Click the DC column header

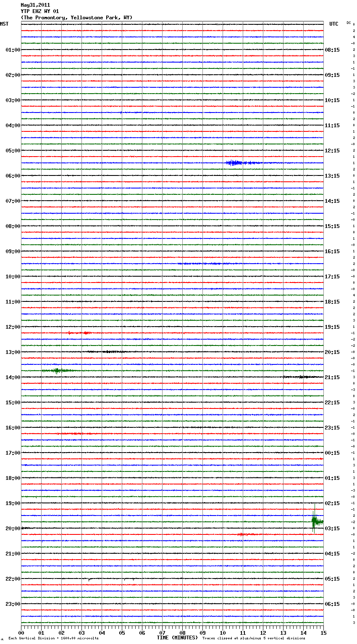click(349, 23)
